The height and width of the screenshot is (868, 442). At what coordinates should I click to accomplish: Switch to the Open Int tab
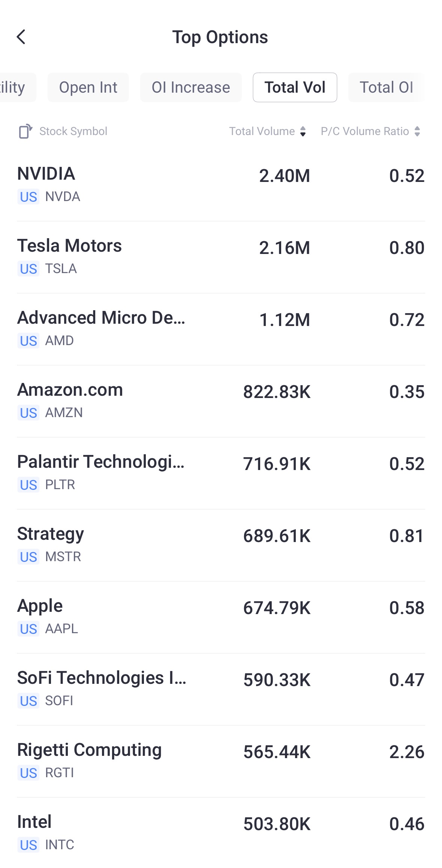pyautogui.click(x=88, y=87)
